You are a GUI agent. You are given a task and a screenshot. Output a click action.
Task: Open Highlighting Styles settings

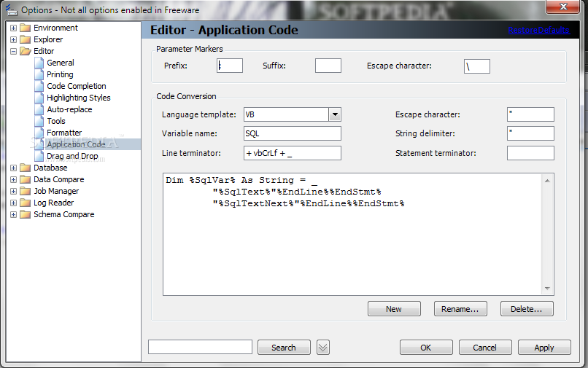pos(78,98)
